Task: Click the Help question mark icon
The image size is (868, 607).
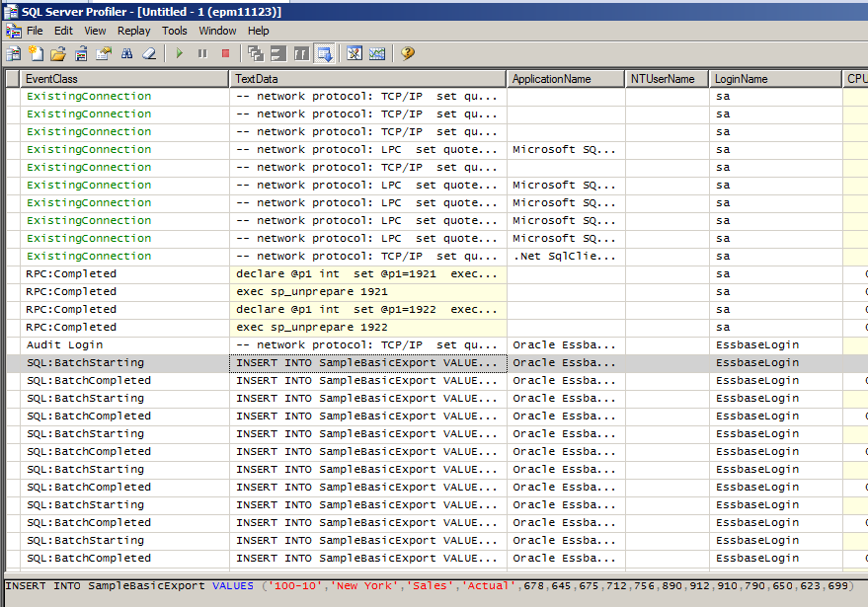Action: pyautogui.click(x=408, y=53)
